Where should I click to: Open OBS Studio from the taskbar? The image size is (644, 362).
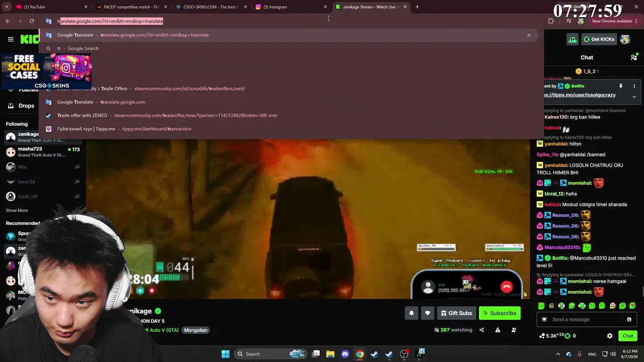(x=404, y=354)
